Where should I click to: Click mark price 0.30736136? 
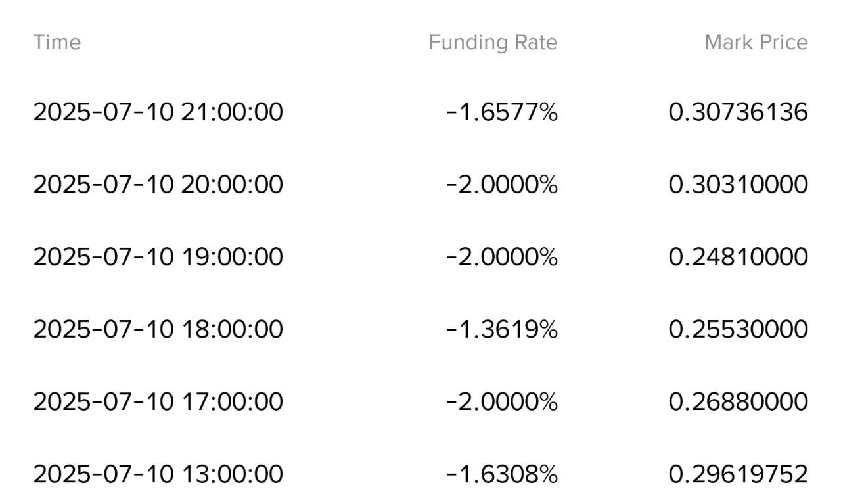coord(739,112)
